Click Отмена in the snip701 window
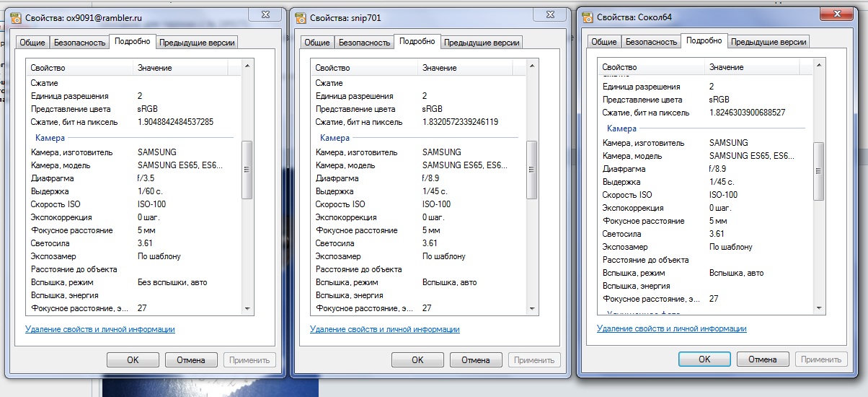Image resolution: width=868 pixels, height=397 pixels. (476, 360)
